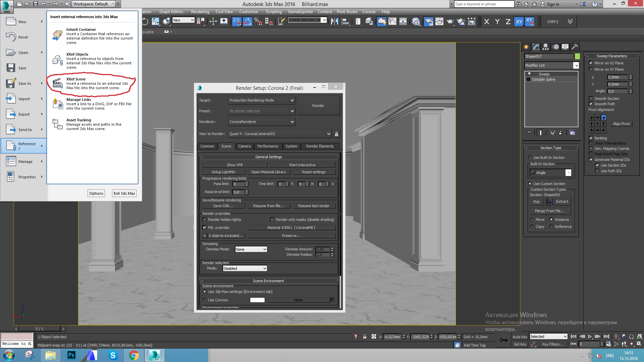
Task: Switch to the Render Elements tab
Action: pos(319,146)
